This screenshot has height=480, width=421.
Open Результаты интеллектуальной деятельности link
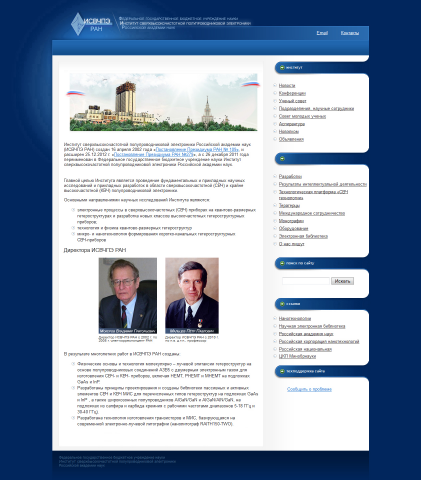[323, 184]
